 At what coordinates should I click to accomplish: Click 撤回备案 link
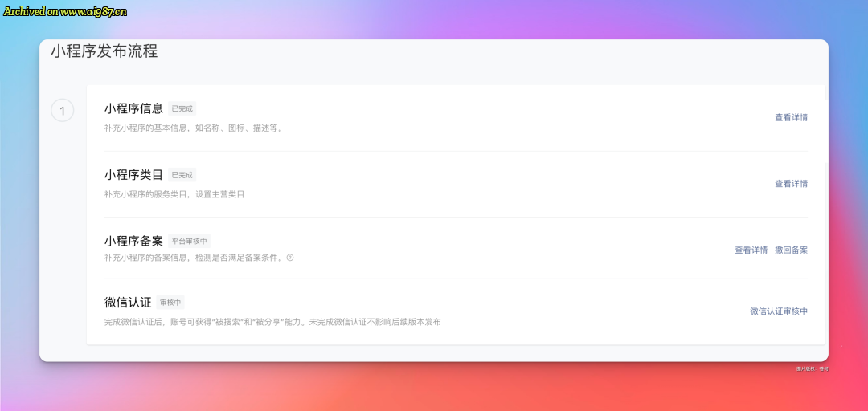[x=791, y=250]
